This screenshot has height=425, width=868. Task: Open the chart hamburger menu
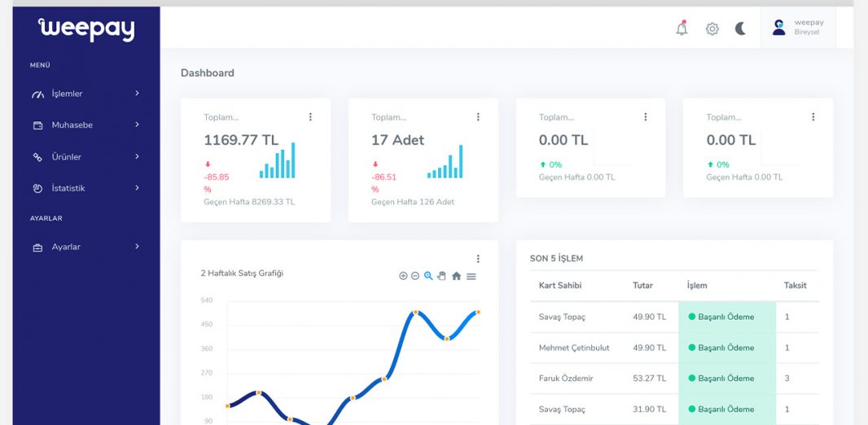(471, 276)
